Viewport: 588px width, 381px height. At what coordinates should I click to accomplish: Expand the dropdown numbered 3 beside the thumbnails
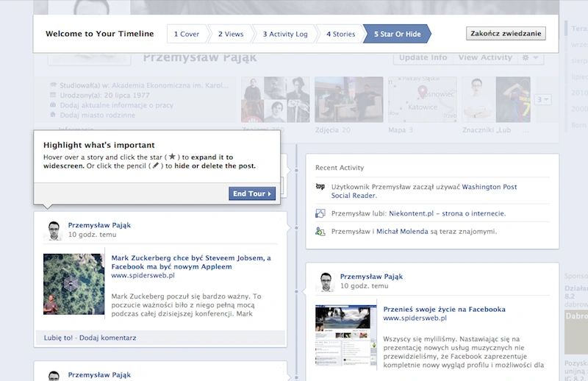tap(542, 99)
